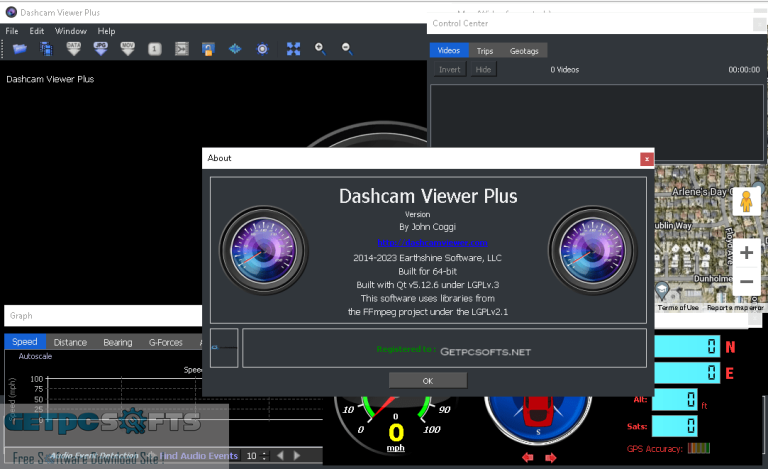Click the longitude E value field
The width and height of the screenshot is (768, 469).
[687, 373]
